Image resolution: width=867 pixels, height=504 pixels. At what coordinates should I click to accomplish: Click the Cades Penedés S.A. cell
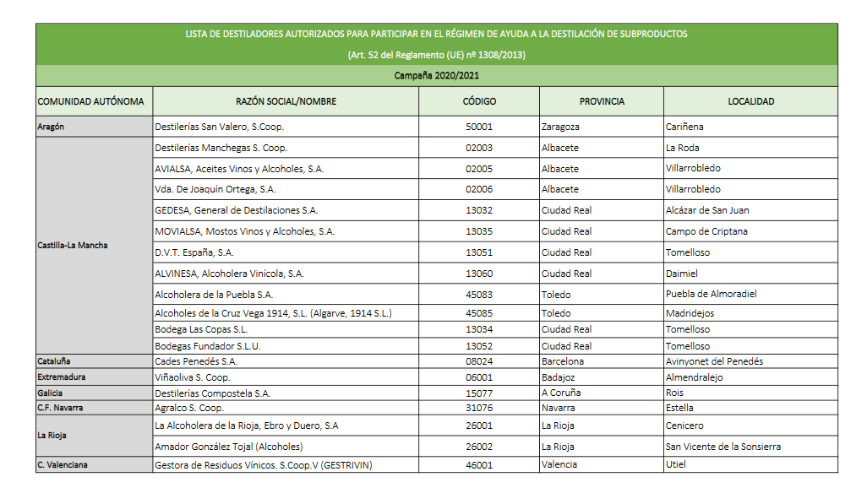coord(286,361)
